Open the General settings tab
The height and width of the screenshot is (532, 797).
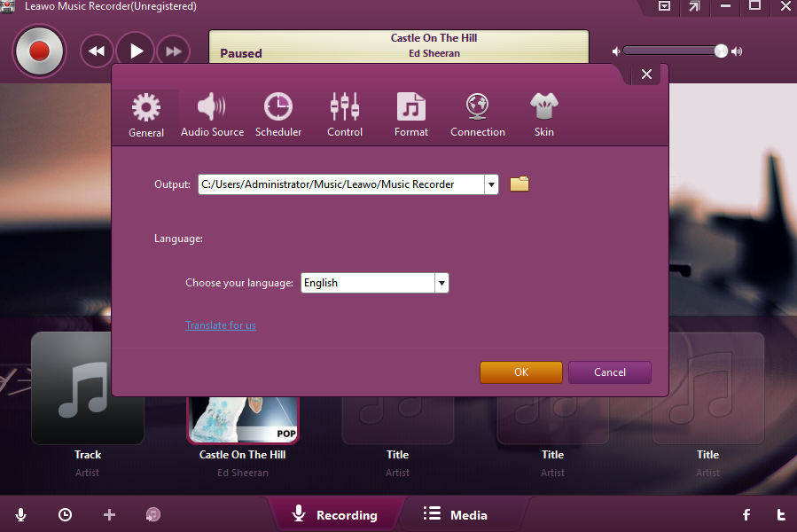[x=146, y=115]
